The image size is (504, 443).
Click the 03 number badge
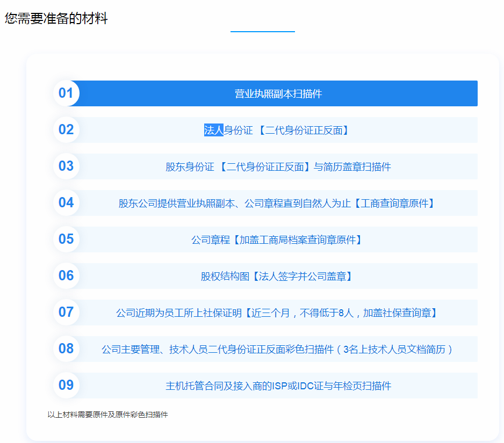pyautogui.click(x=66, y=166)
